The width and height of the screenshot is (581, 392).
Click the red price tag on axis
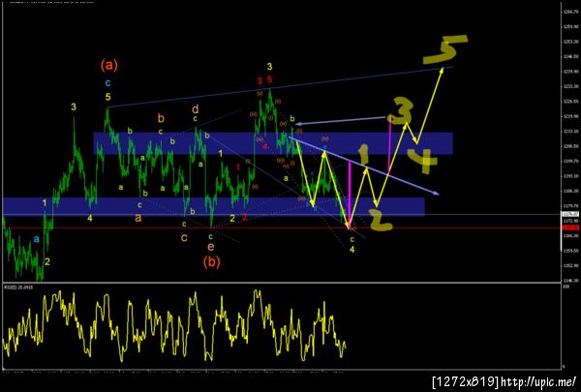[x=568, y=227]
